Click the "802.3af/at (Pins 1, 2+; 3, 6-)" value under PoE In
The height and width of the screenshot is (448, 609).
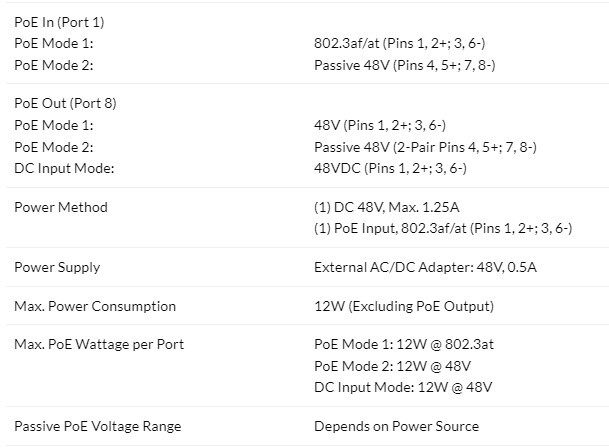400,44
